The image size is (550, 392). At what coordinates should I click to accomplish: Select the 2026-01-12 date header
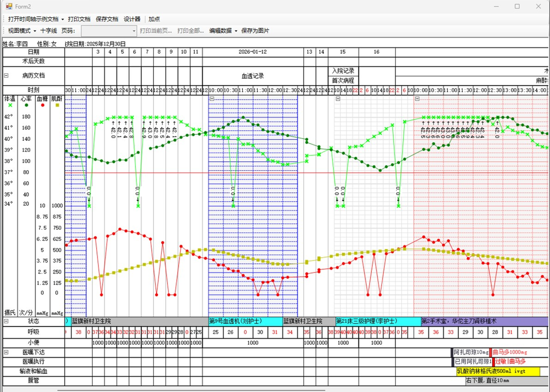[x=253, y=52]
